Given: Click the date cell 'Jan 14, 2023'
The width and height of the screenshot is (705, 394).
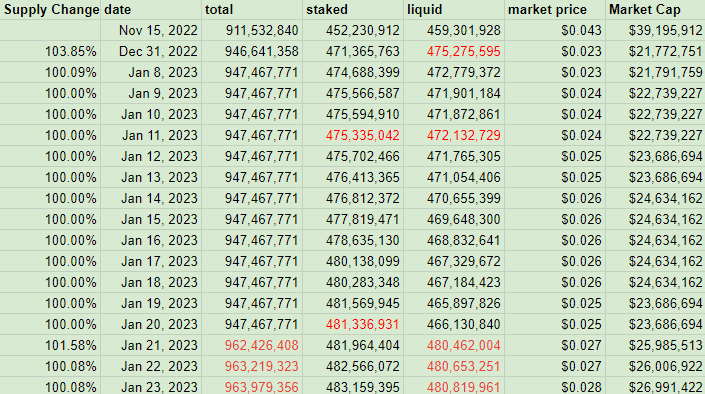Looking at the screenshot, I should [151, 198].
